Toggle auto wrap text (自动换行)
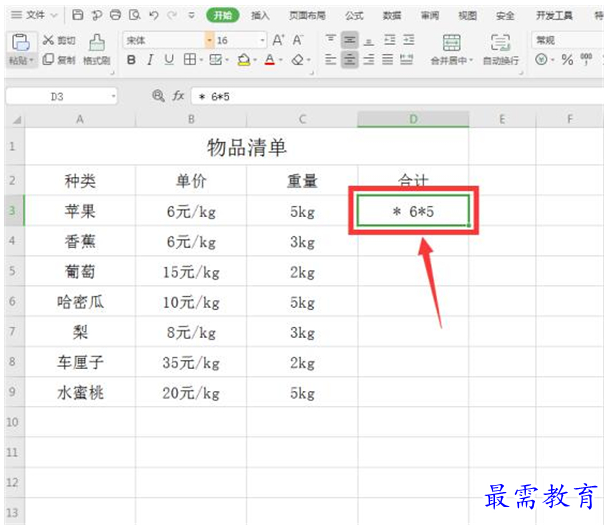This screenshot has width=606, height=528. click(500, 49)
